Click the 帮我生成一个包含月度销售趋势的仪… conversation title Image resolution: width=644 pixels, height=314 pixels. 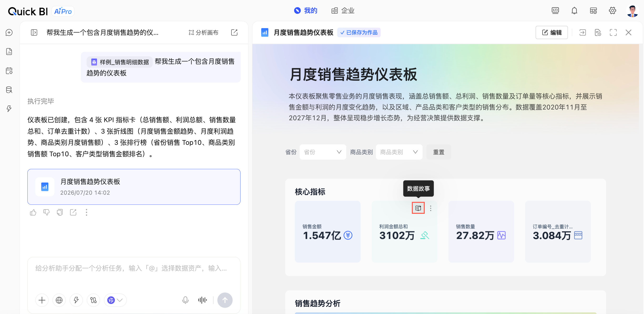[x=102, y=32]
